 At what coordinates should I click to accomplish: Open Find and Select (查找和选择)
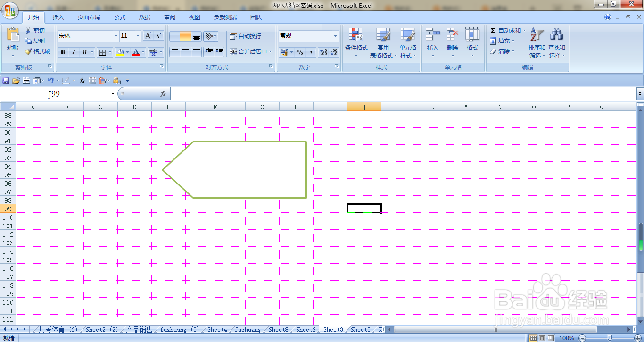click(x=557, y=43)
